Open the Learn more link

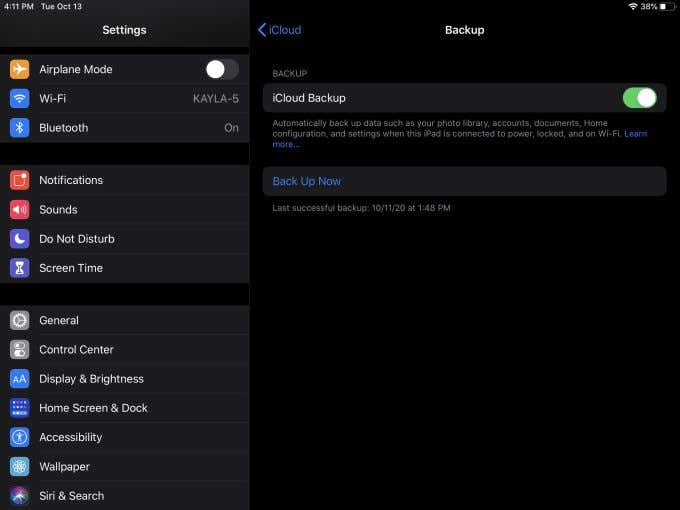click(636, 134)
